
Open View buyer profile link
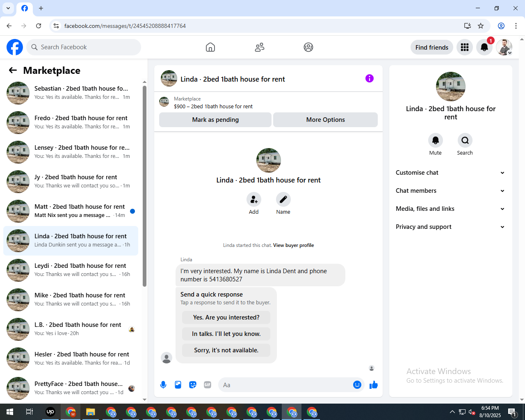293,245
